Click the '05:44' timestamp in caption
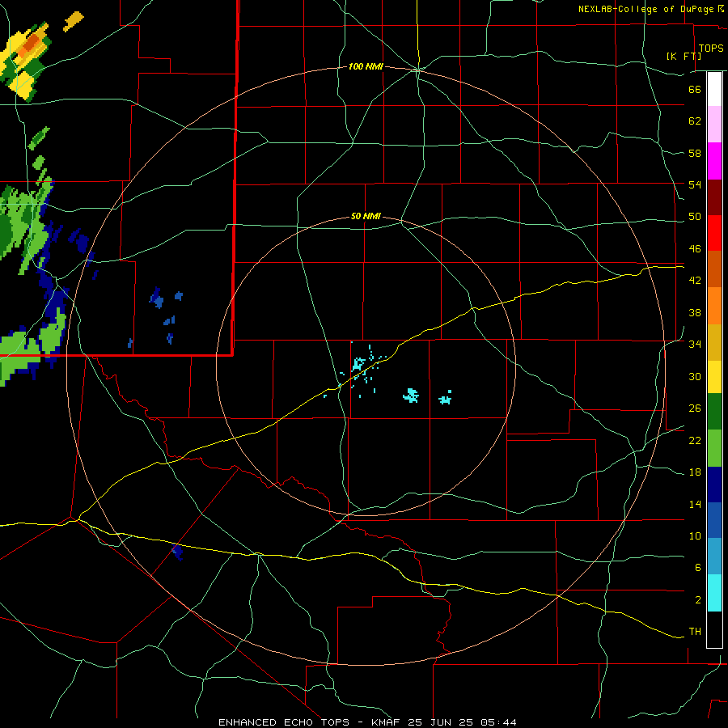Viewport: 728px width, 728px height. pos(498,722)
